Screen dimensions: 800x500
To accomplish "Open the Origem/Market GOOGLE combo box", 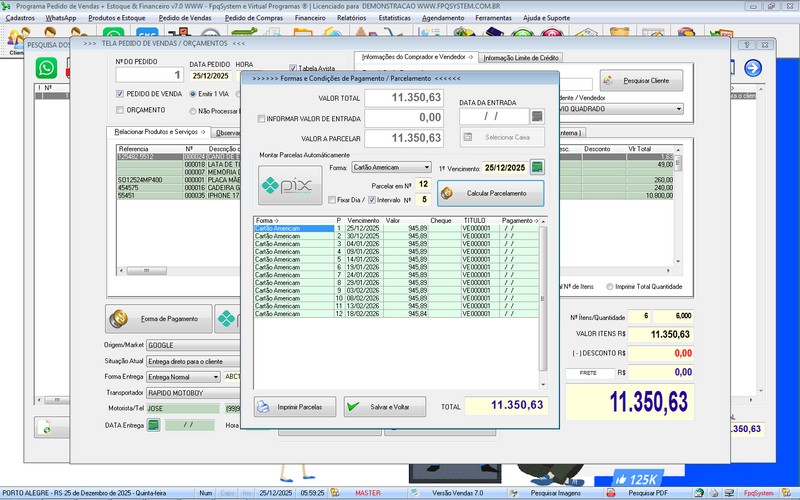I will [x=193, y=345].
